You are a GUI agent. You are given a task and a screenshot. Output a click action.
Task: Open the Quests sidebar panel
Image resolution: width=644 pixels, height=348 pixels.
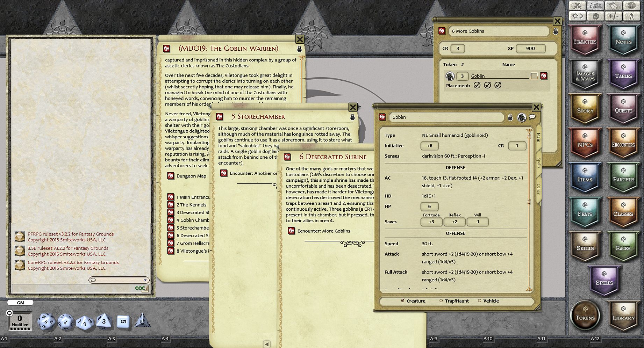(x=623, y=109)
